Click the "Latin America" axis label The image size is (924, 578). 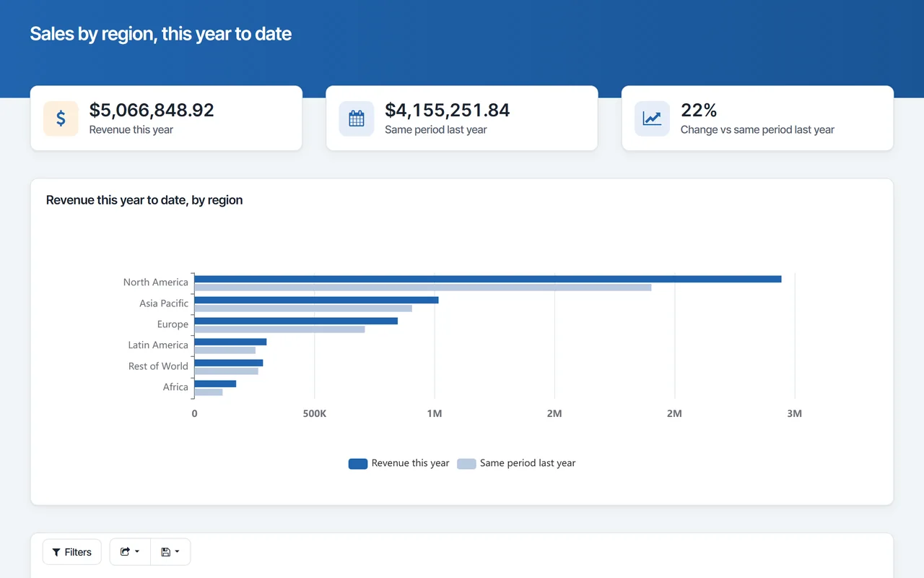(x=158, y=345)
